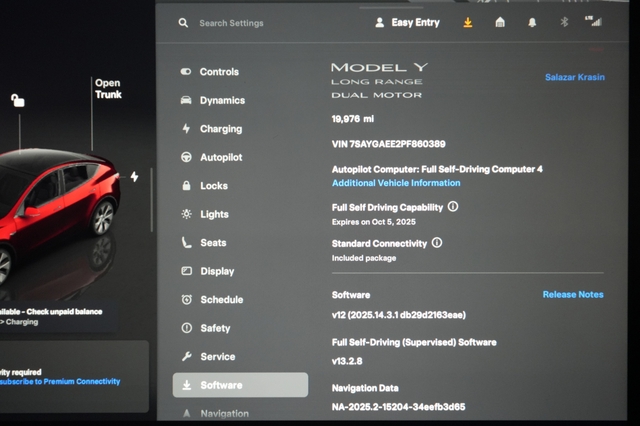The height and width of the screenshot is (426, 640).
Task: Tap Open Trunk label
Action: tap(108, 89)
